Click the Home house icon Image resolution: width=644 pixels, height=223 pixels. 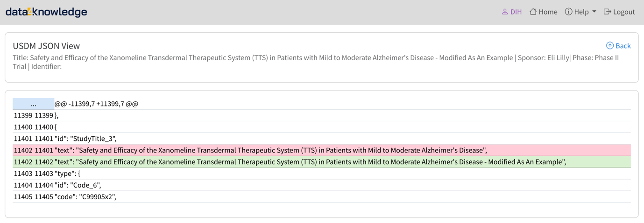[x=533, y=12]
